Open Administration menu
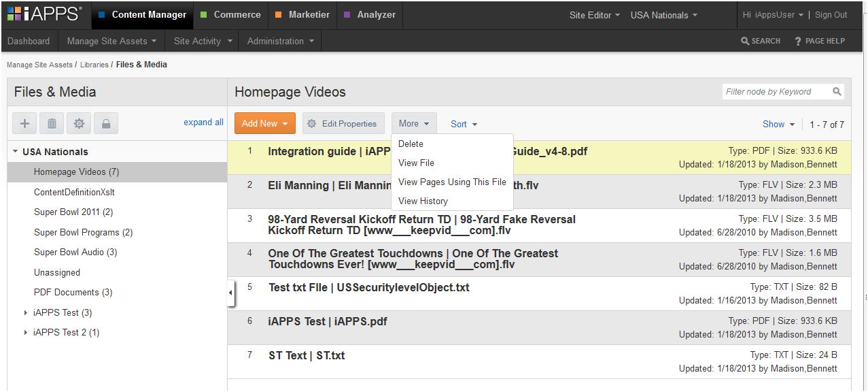 tap(281, 41)
